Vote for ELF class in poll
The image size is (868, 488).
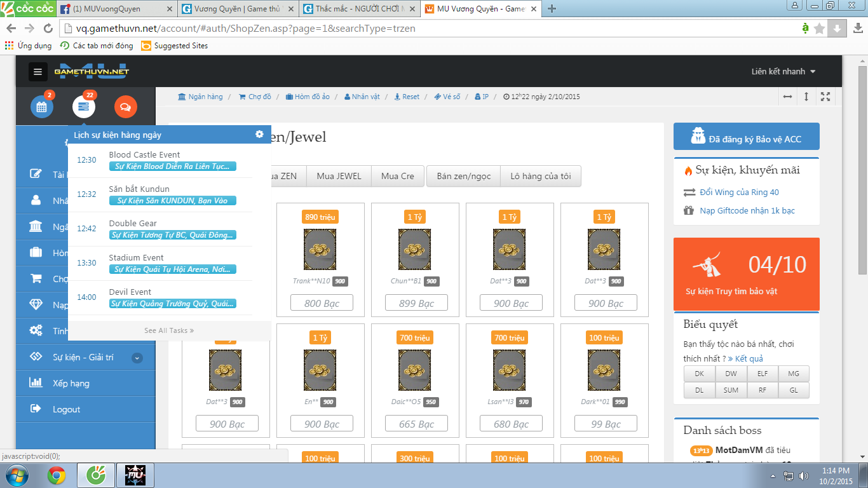(x=762, y=374)
